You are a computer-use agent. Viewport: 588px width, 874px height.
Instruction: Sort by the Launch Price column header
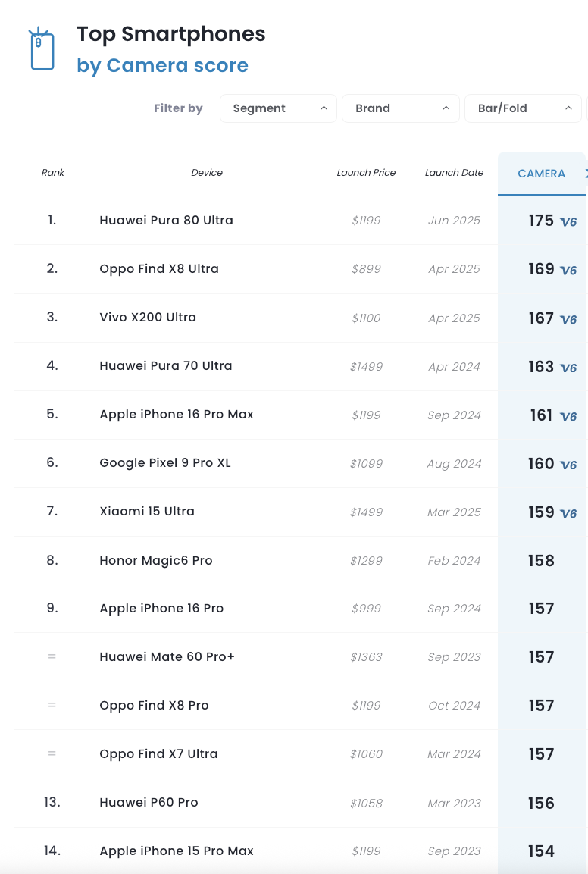(366, 173)
